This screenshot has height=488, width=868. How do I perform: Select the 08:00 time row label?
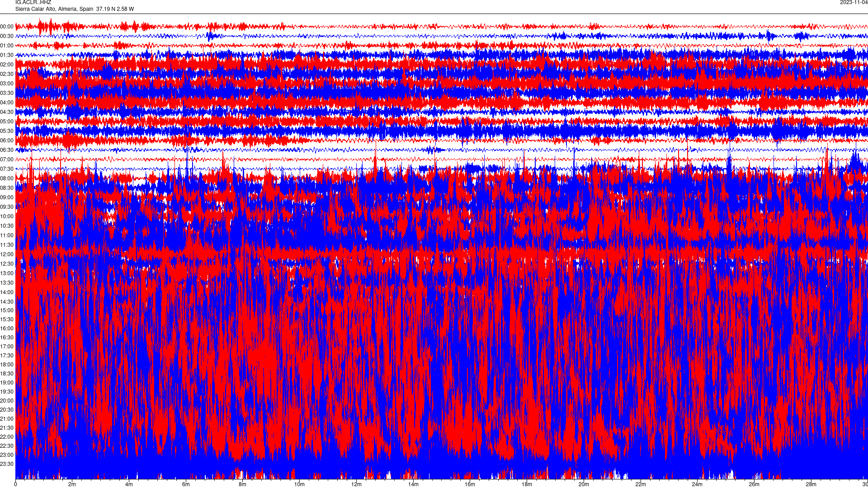(x=7, y=178)
